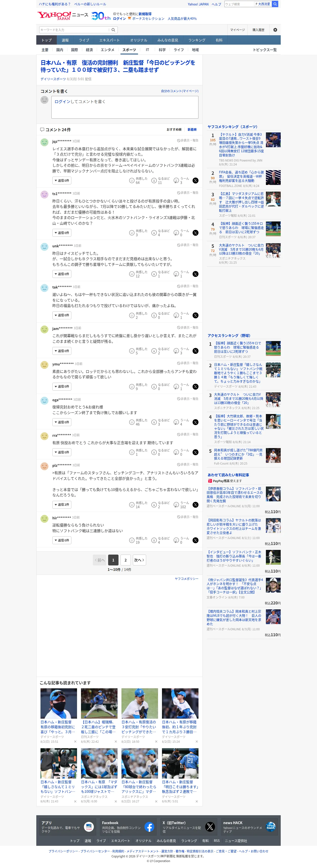The width and height of the screenshot is (317, 868).
Task: Click into the web search field at top
Action: (x=239, y=4)
